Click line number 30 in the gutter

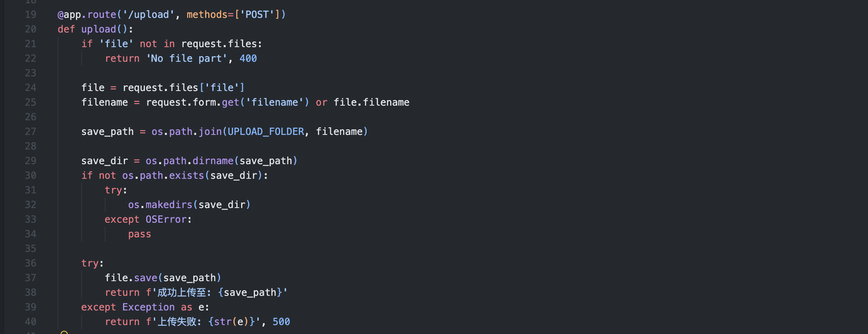(30, 176)
